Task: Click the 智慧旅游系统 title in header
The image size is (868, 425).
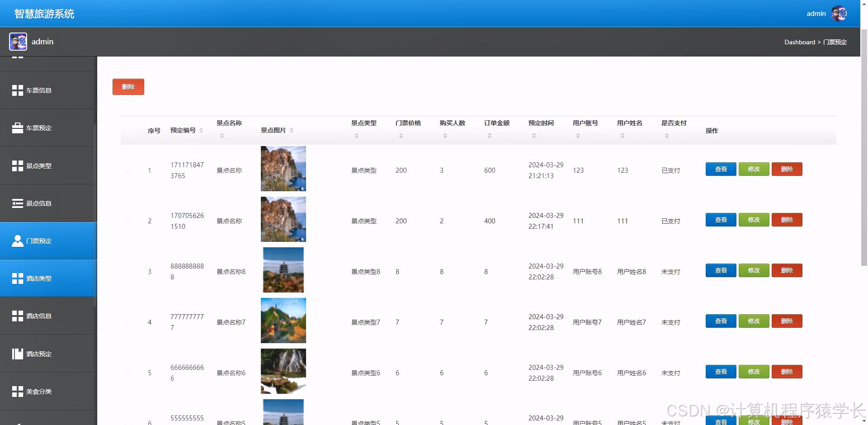Action: pyautogui.click(x=44, y=14)
